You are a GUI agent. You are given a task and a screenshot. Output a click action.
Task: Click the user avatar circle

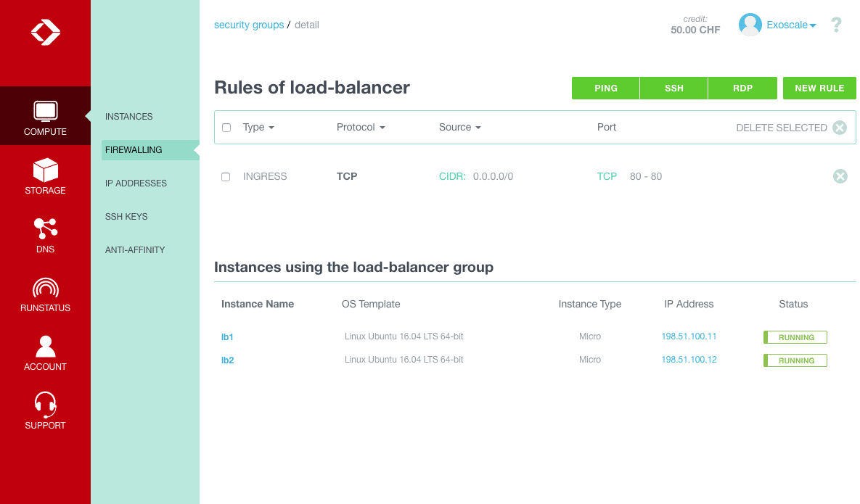pyautogui.click(x=750, y=24)
